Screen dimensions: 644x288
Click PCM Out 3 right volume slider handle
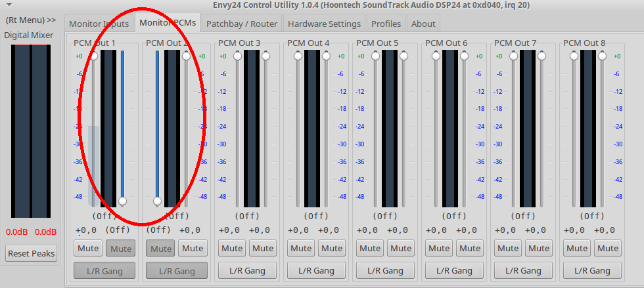pyautogui.click(x=265, y=56)
